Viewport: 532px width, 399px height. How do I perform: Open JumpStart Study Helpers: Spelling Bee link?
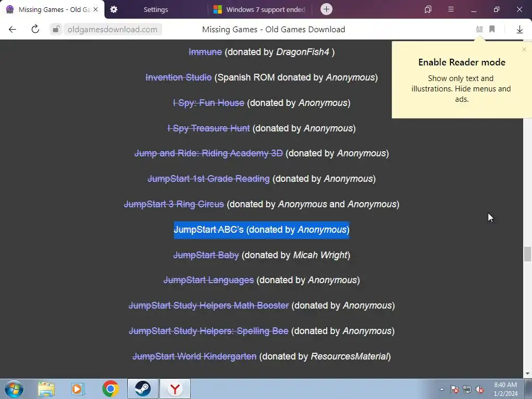tap(209, 331)
